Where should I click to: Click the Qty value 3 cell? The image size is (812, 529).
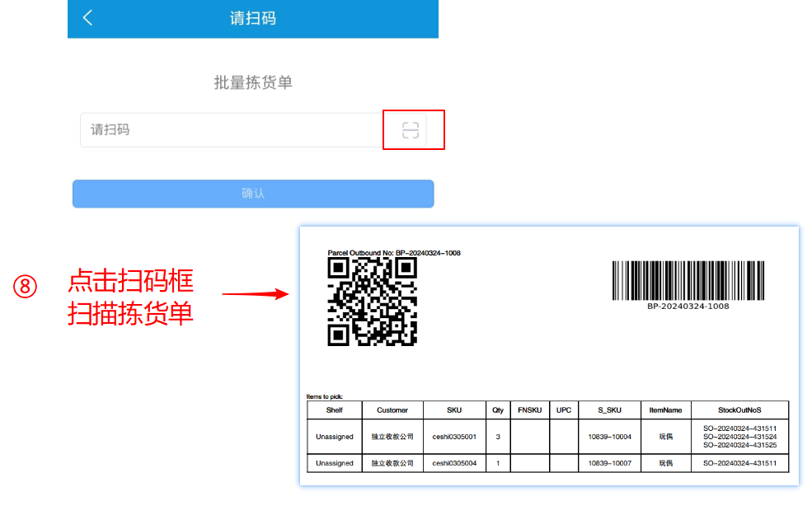coord(498,437)
